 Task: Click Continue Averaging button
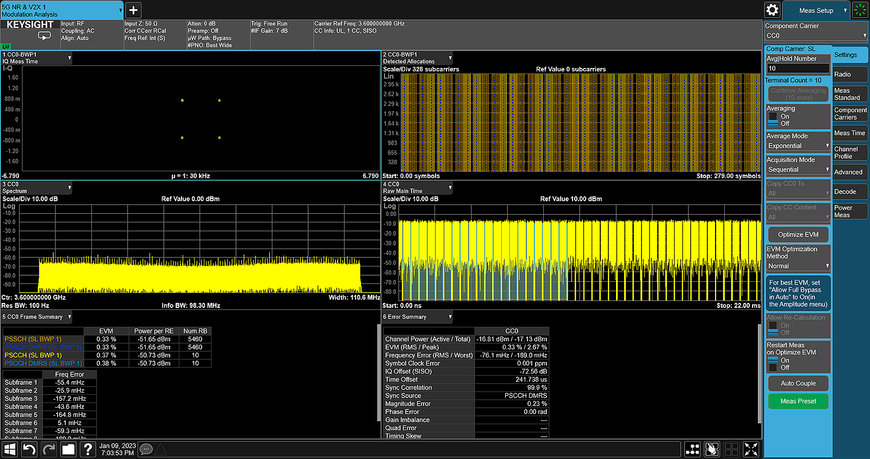798,93
